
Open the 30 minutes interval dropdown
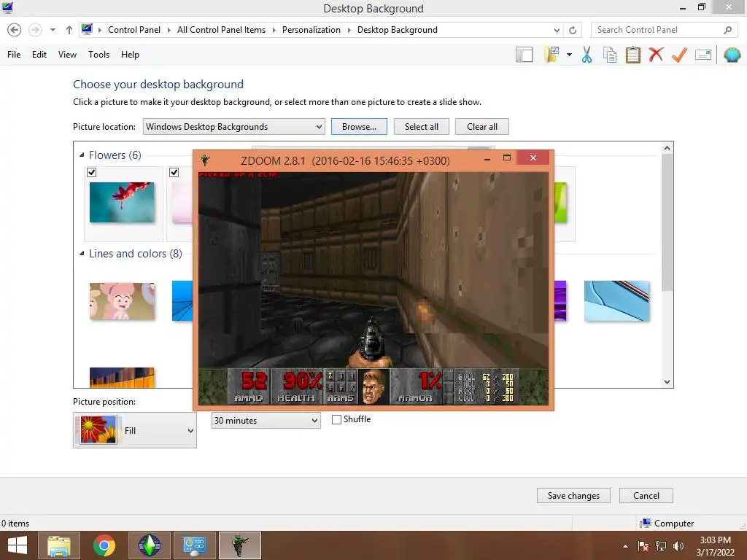click(266, 421)
